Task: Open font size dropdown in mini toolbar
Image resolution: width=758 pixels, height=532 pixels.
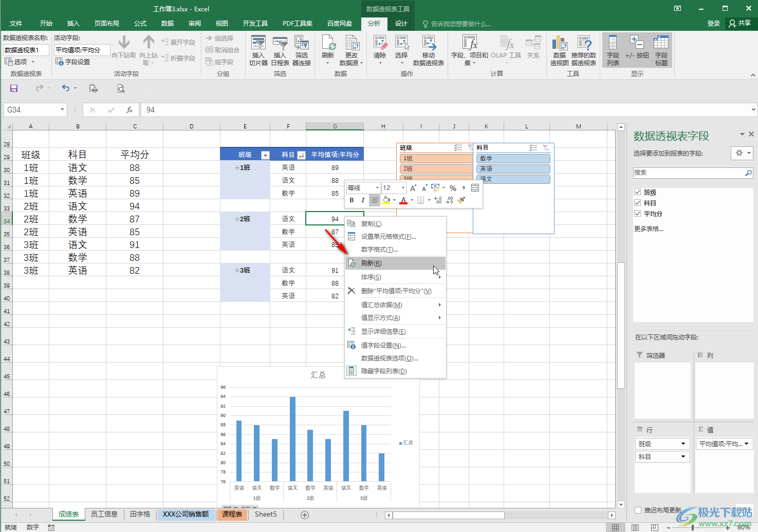Action: click(403, 188)
